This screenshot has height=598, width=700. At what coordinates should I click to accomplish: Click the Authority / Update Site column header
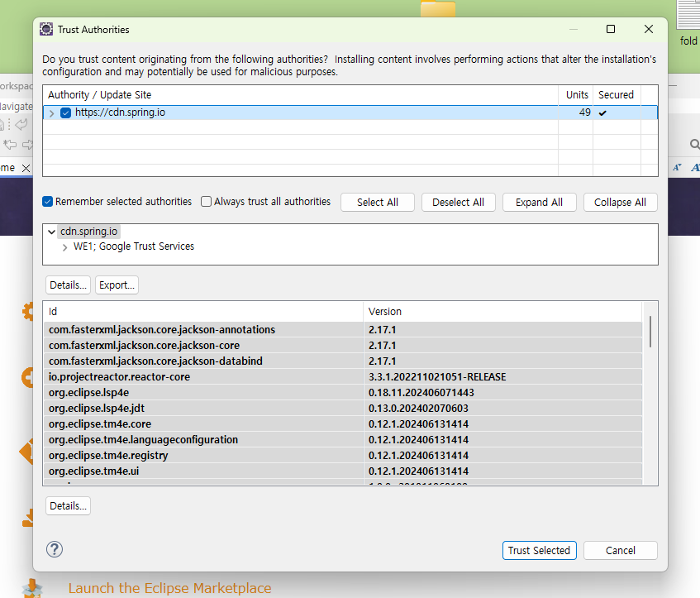tap(301, 95)
